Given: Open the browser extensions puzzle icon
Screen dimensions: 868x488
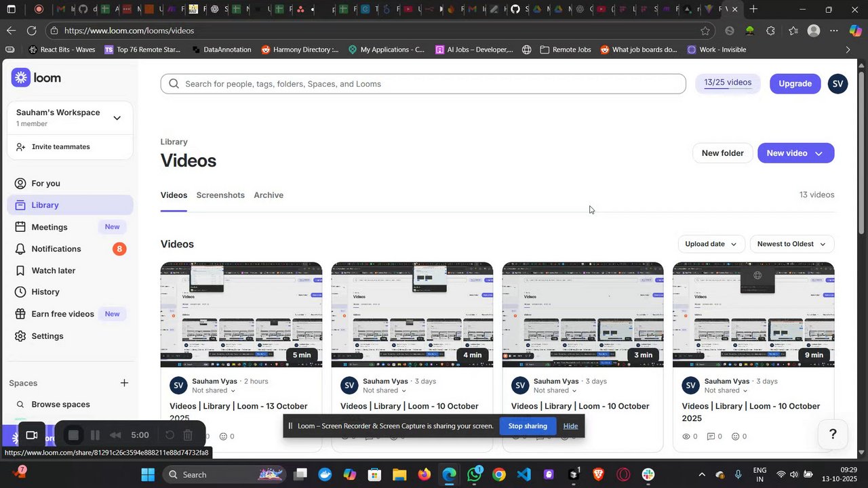Looking at the screenshot, I should tap(771, 30).
